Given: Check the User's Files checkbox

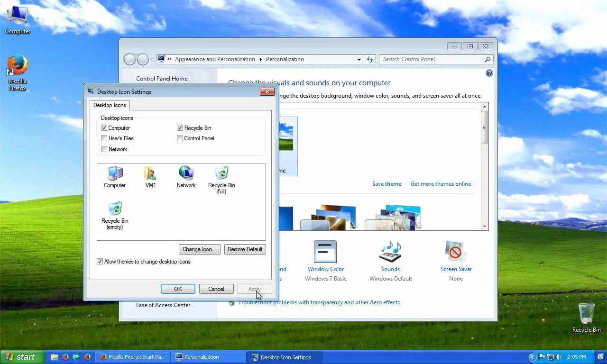Looking at the screenshot, I should 104,138.
